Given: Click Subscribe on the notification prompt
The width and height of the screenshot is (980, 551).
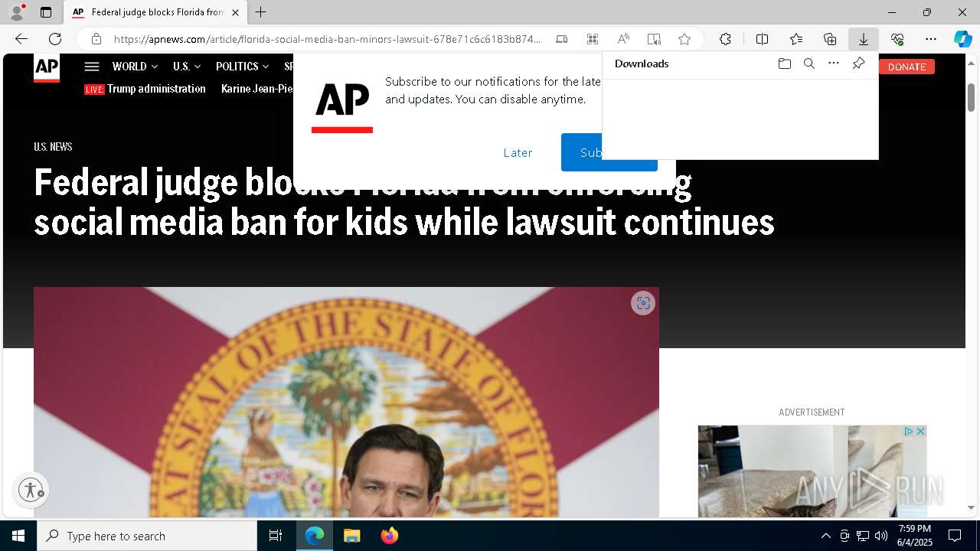Looking at the screenshot, I should (582, 152).
